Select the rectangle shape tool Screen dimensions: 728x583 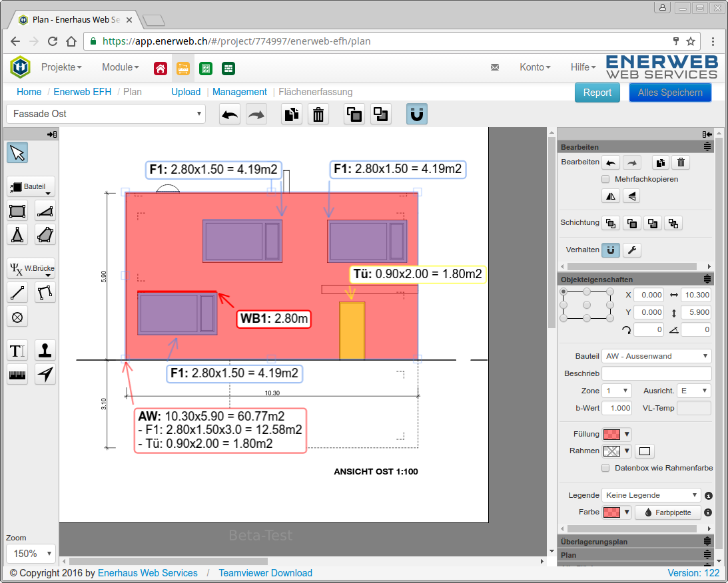click(18, 212)
